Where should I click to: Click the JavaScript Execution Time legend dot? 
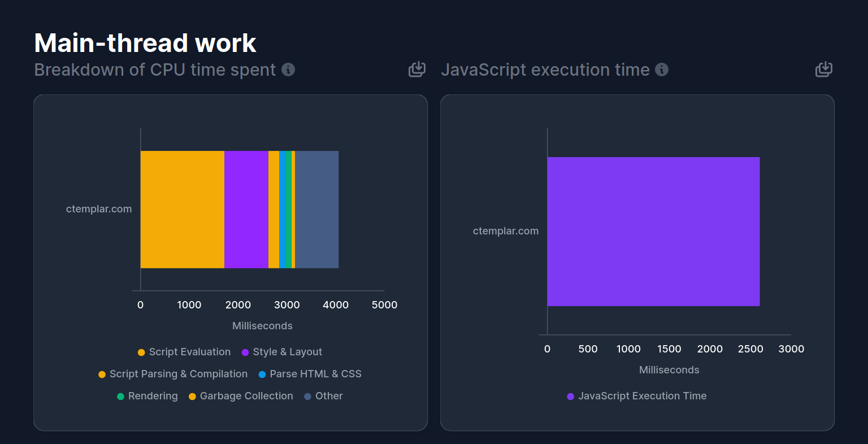coord(570,396)
